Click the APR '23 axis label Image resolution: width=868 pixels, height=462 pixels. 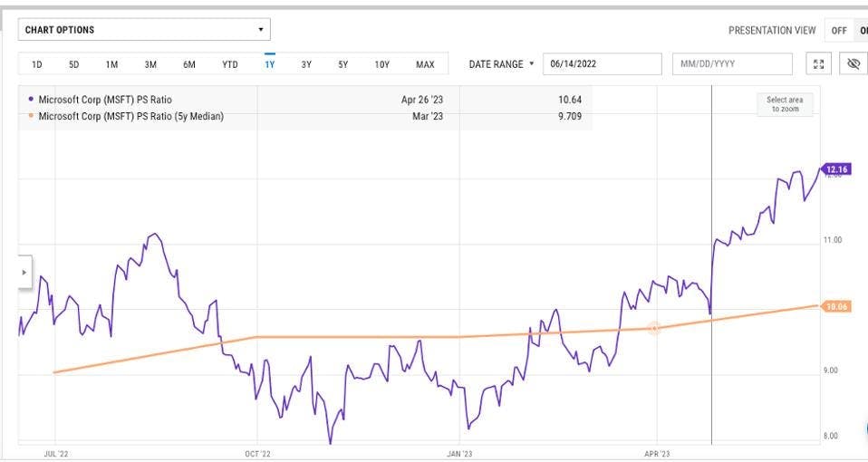click(x=657, y=454)
